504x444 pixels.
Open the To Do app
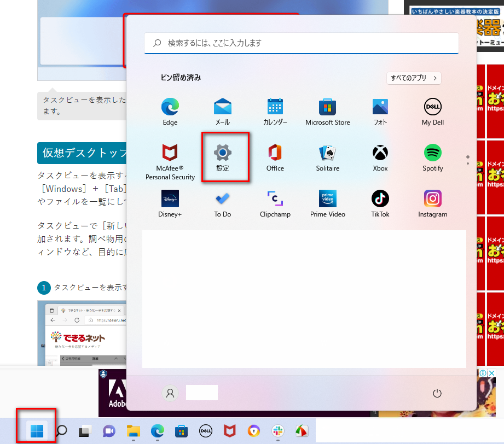pos(222,204)
